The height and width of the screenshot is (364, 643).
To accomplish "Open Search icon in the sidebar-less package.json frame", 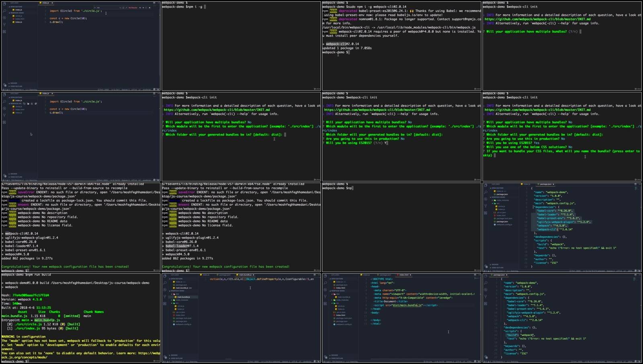I will click(x=486, y=283).
